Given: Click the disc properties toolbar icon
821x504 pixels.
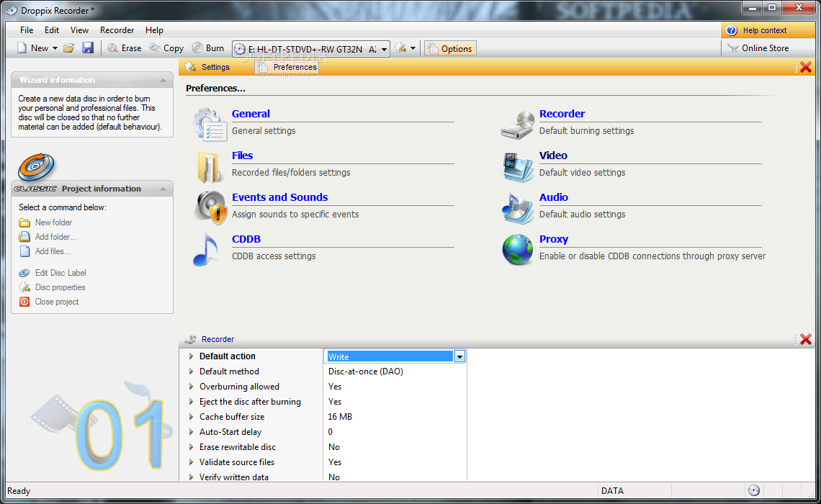Looking at the screenshot, I should (401, 48).
